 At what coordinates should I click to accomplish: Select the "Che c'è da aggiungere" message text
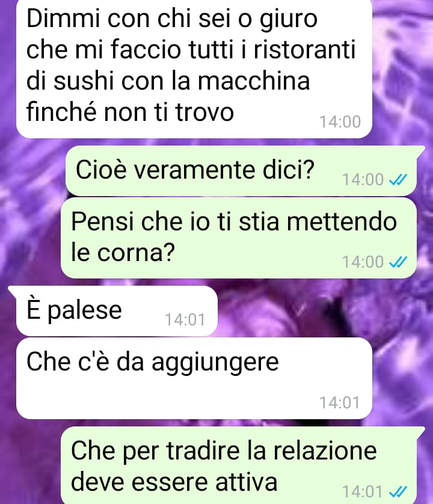click(x=152, y=362)
